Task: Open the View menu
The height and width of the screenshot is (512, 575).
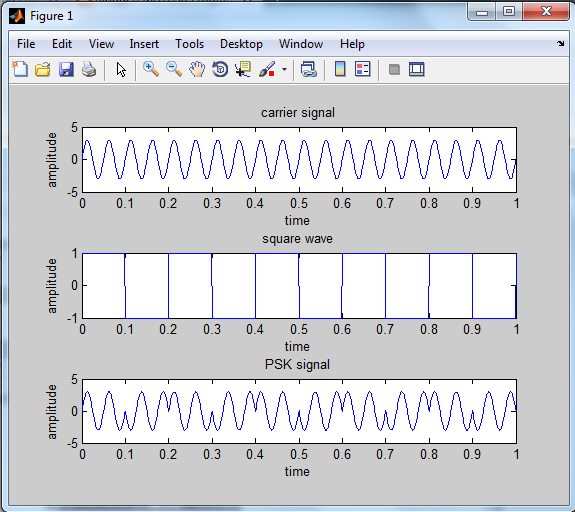Action: [101, 44]
